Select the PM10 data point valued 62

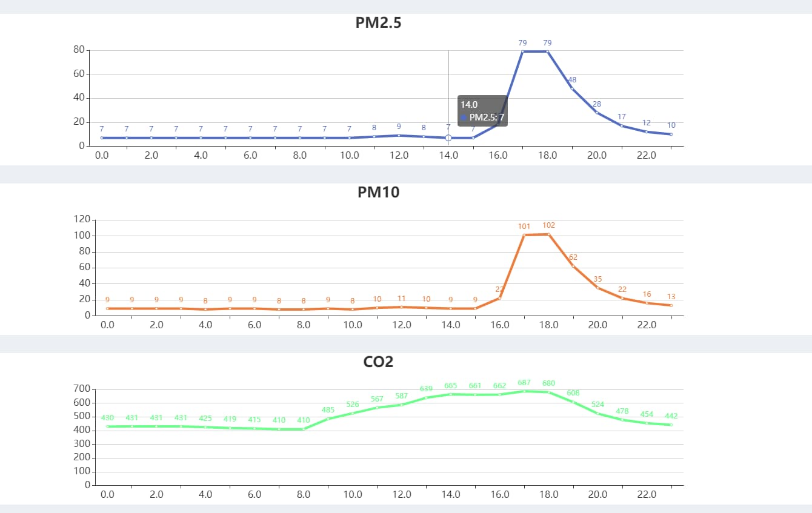coord(573,266)
